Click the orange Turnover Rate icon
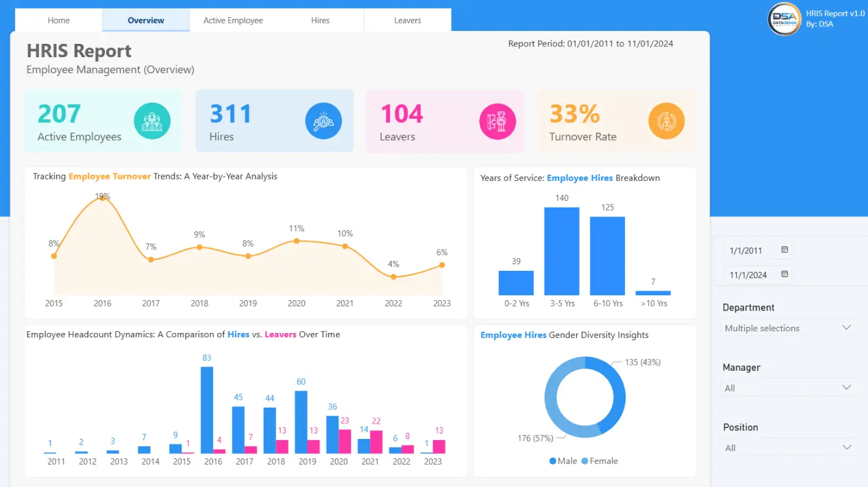868x487 pixels. [x=666, y=121]
